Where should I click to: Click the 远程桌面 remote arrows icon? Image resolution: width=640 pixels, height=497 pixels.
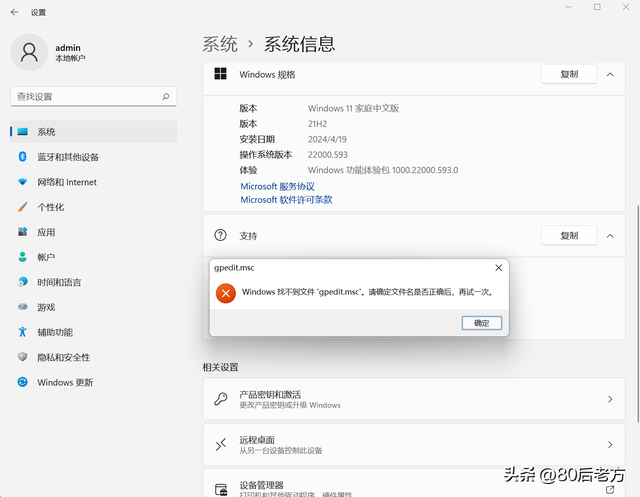pyautogui.click(x=221, y=444)
